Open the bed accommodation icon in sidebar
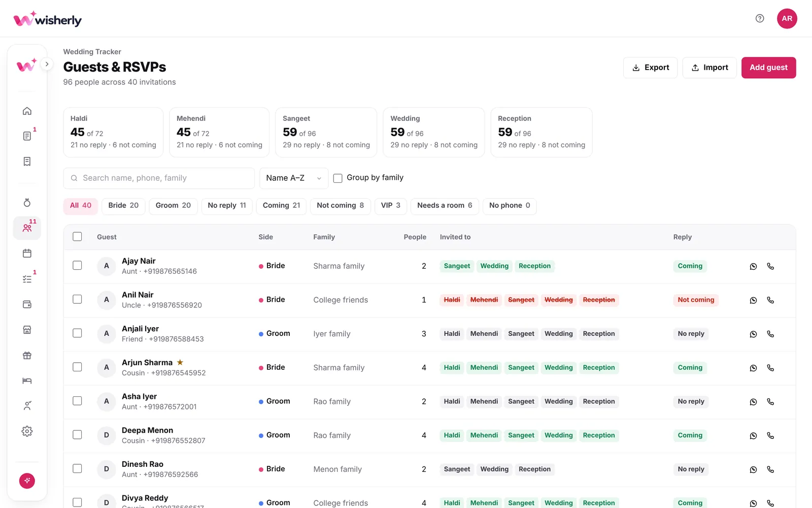The width and height of the screenshot is (812, 508). pyautogui.click(x=27, y=380)
